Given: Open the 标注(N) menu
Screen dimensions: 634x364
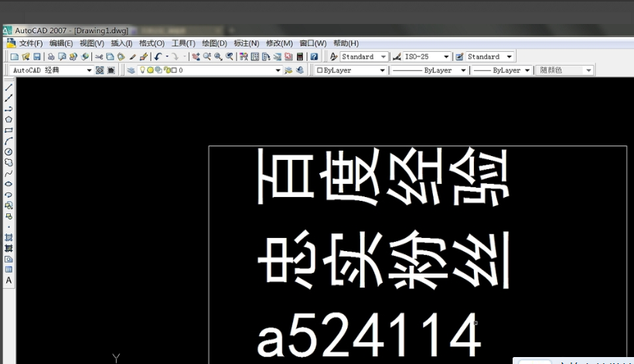Looking at the screenshot, I should (x=247, y=43).
